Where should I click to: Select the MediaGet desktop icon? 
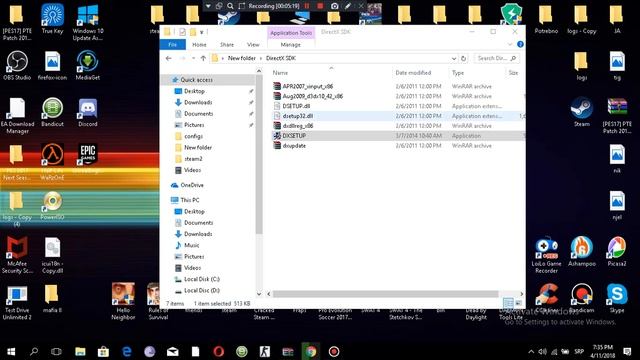click(x=88, y=65)
